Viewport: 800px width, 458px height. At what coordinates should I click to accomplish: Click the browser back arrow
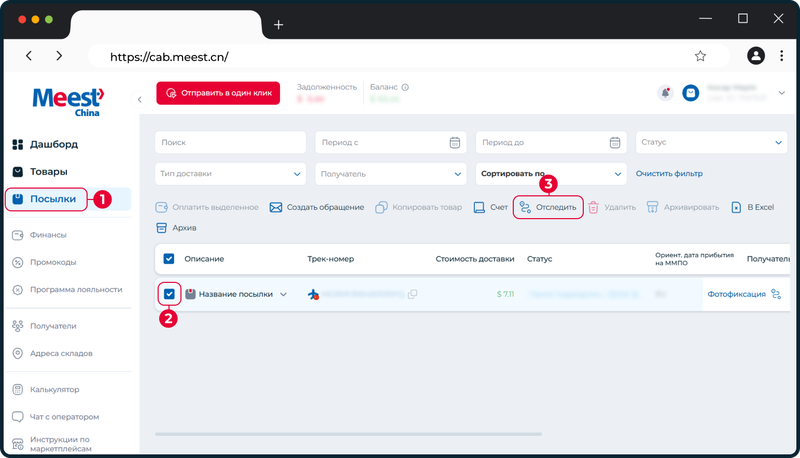(29, 56)
